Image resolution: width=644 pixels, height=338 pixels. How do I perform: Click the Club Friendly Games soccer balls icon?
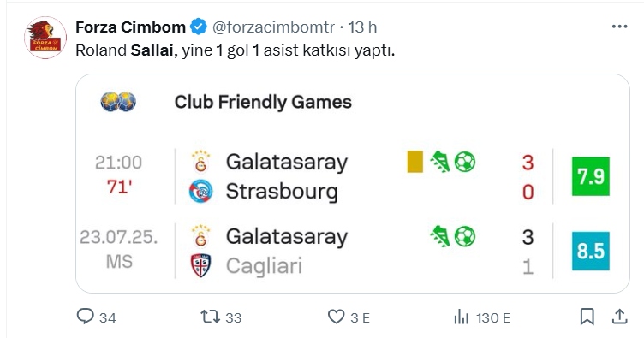pos(118,101)
